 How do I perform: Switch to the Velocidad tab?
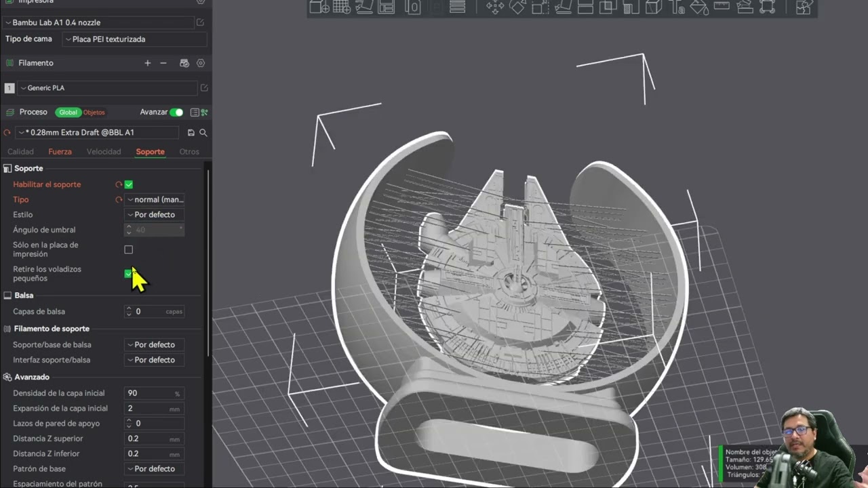click(x=104, y=152)
